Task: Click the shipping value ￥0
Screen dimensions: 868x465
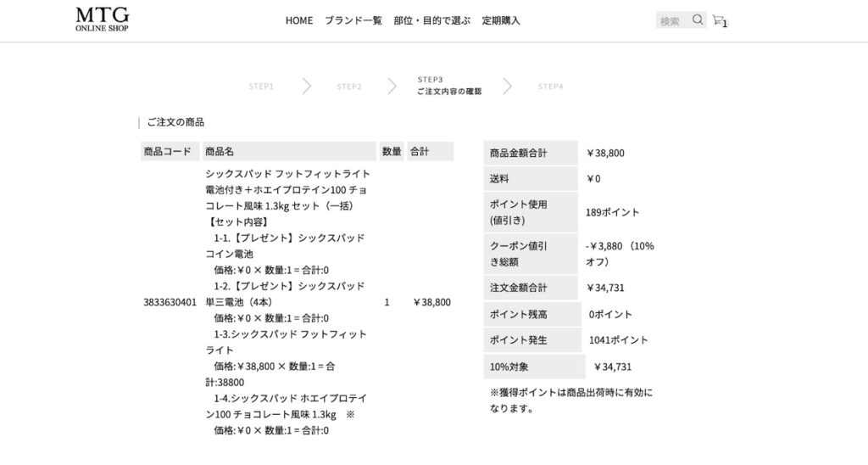Action: [593, 179]
